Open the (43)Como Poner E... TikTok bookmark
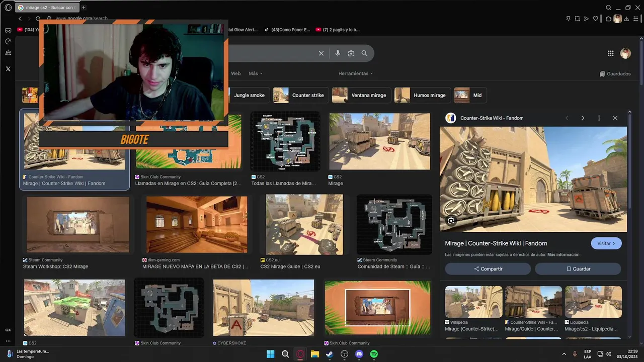This screenshot has width=644, height=362. 287,30
